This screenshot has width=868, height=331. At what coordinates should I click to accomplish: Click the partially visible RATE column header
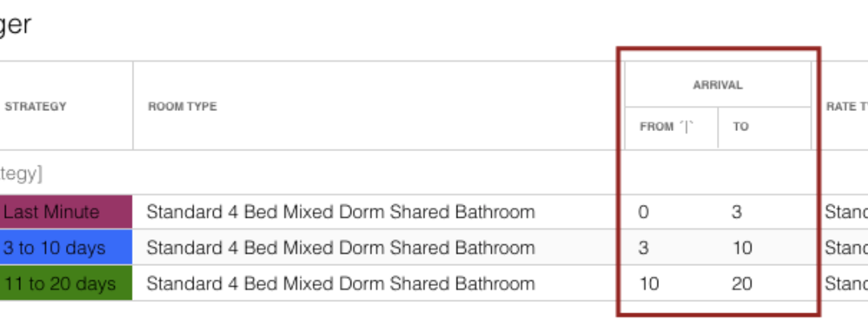[847, 106]
